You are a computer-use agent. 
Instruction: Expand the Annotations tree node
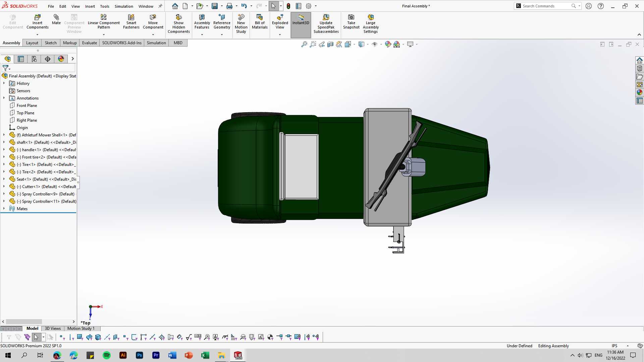click(4, 98)
